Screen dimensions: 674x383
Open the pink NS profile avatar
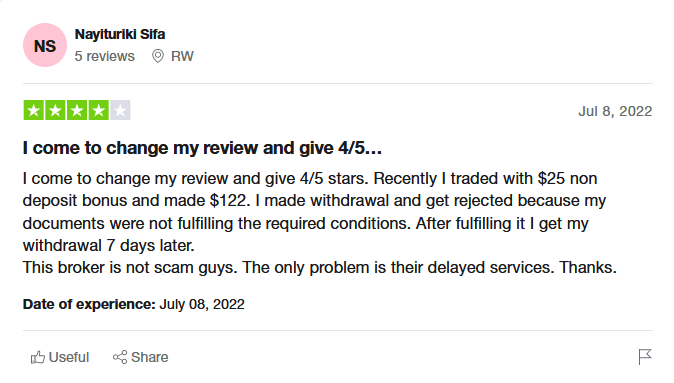[x=45, y=45]
